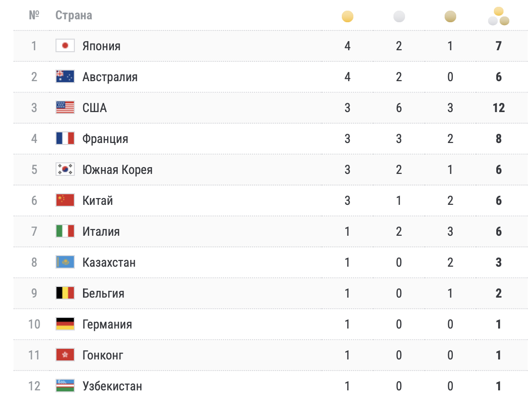Image resolution: width=532 pixels, height=401 pixels.
Task: Click the bronze medal column icon
Action: [450, 17]
